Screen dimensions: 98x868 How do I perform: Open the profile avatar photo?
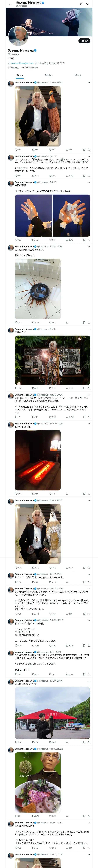click(18, 36)
